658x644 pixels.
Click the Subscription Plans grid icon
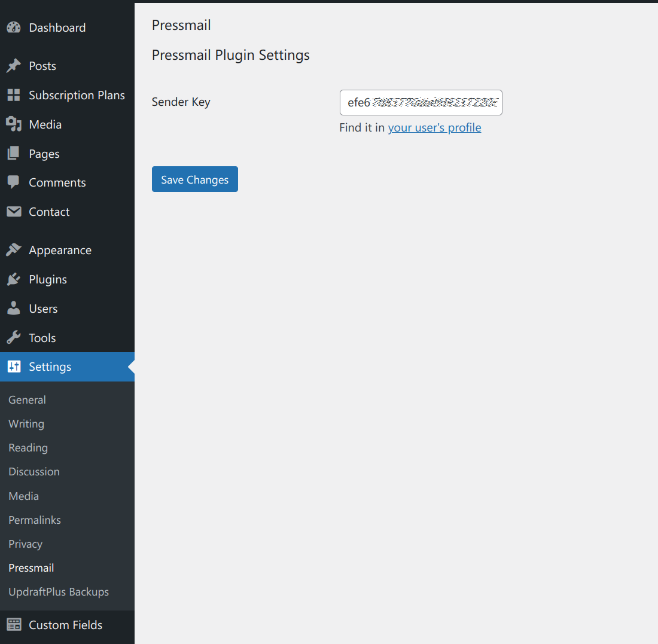(x=14, y=95)
